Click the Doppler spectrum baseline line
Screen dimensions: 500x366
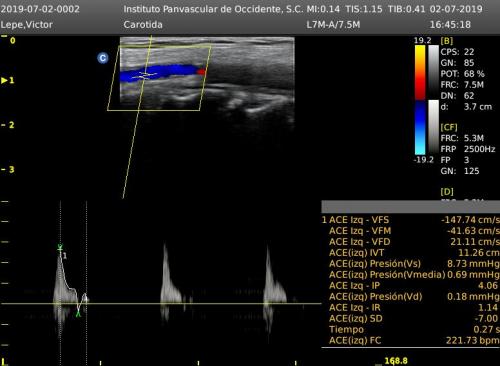point(161,304)
